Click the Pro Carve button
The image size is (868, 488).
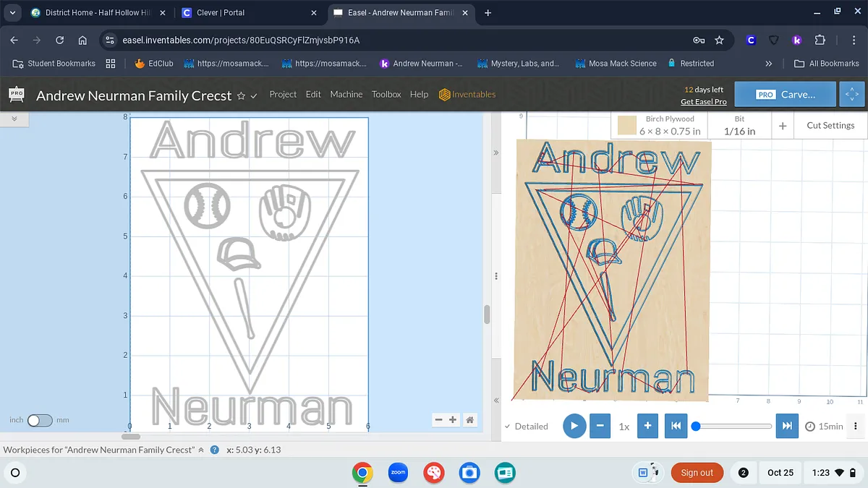[x=786, y=94]
